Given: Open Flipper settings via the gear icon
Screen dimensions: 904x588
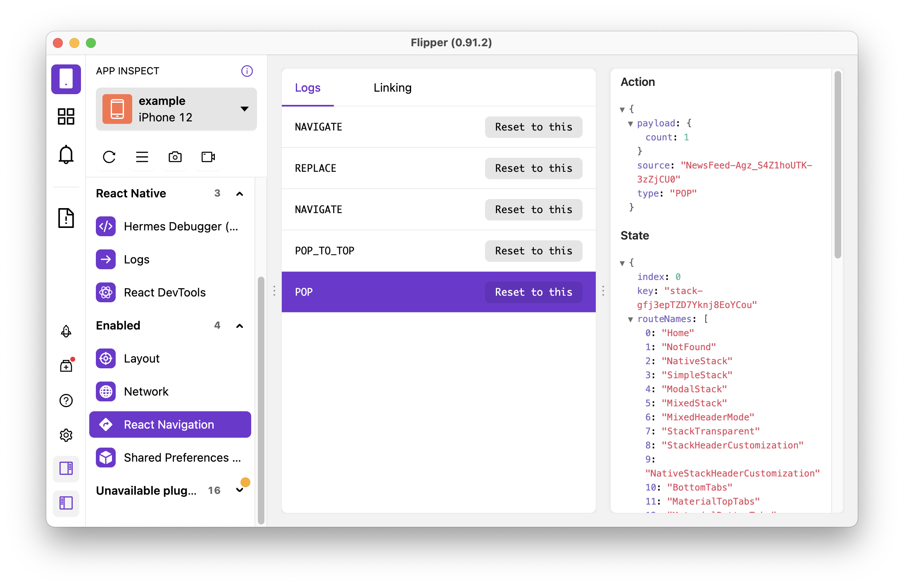Looking at the screenshot, I should [x=66, y=435].
